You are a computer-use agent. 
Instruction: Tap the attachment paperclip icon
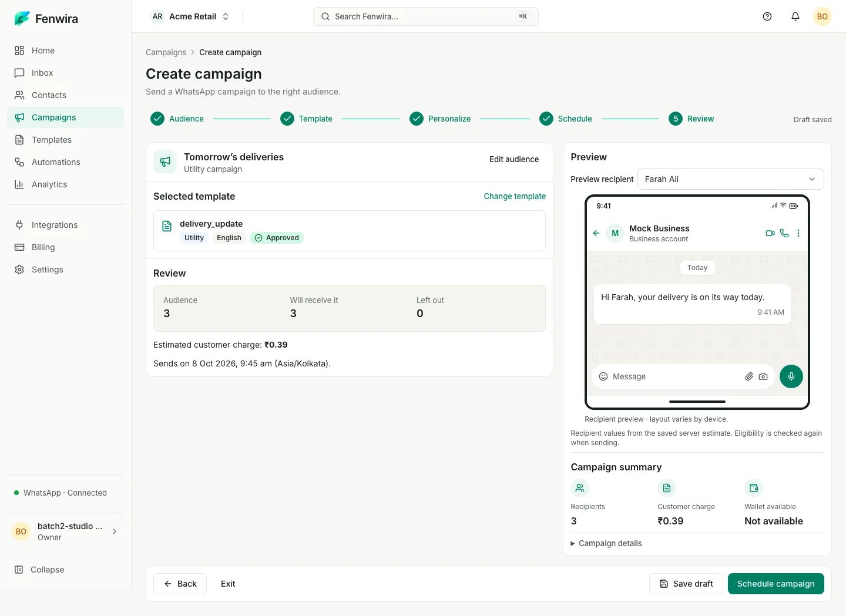(749, 376)
